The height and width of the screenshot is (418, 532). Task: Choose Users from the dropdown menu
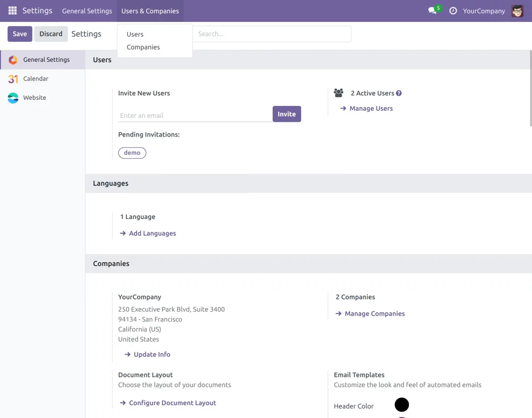coord(135,34)
